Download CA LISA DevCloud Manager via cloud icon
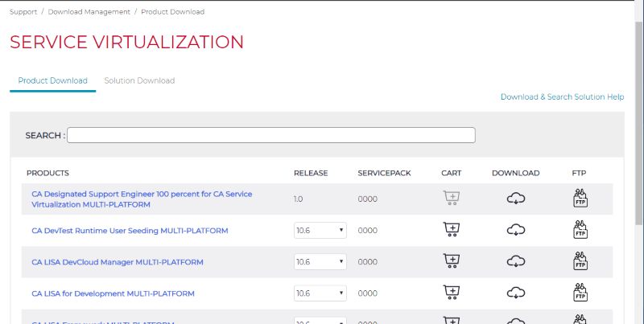Viewport: 644px width, 324px height. 516,261
